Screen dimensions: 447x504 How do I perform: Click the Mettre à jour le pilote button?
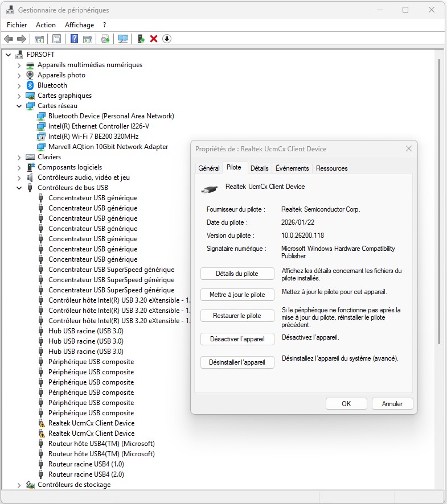pos(237,295)
